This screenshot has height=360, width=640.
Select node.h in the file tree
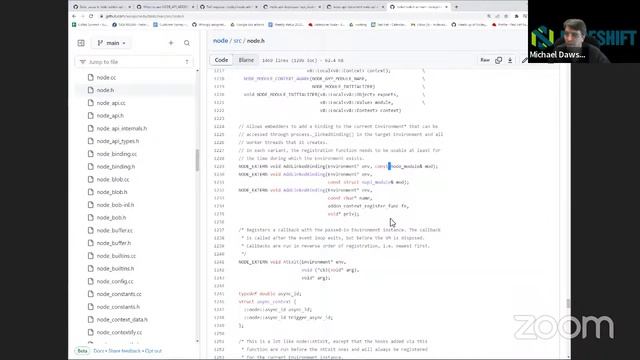coord(105,90)
